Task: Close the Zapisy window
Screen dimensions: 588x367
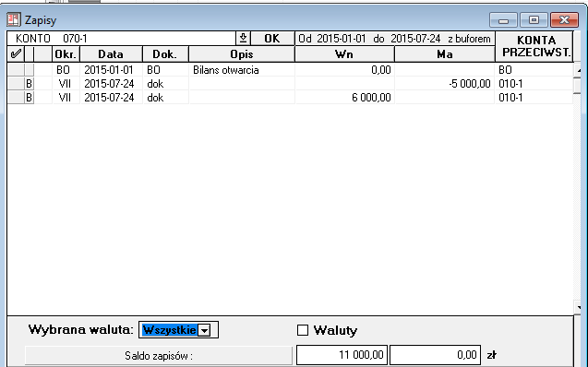Action: (564, 20)
